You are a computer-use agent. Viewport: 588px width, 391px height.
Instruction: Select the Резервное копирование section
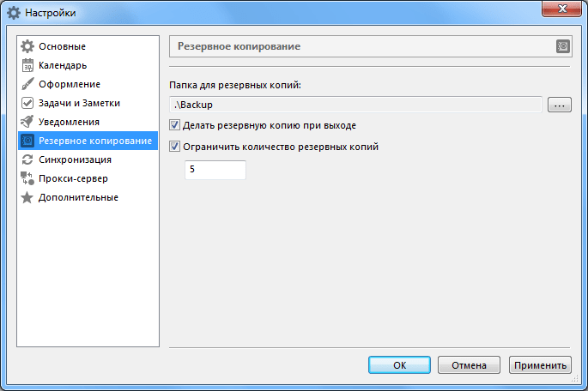pyautogui.click(x=88, y=141)
